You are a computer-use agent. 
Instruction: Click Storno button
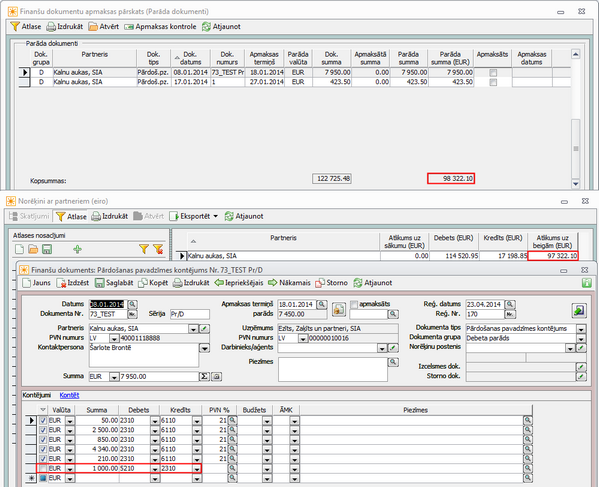331,283
